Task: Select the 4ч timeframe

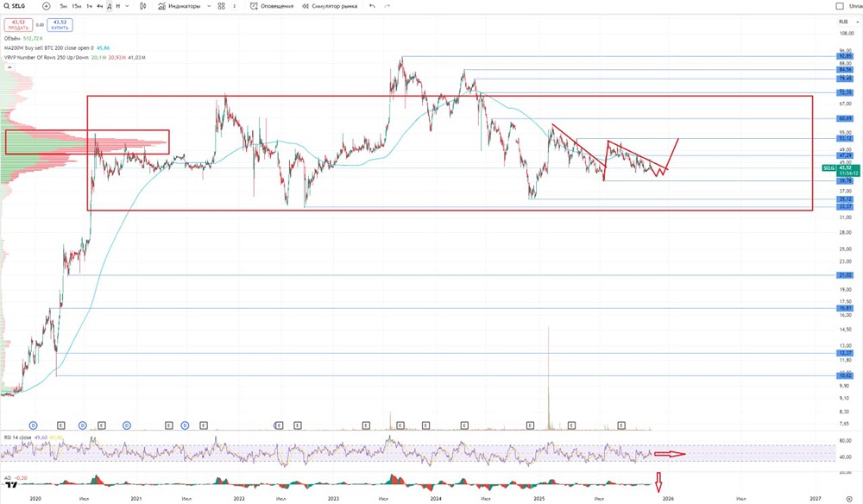Action: [x=99, y=6]
